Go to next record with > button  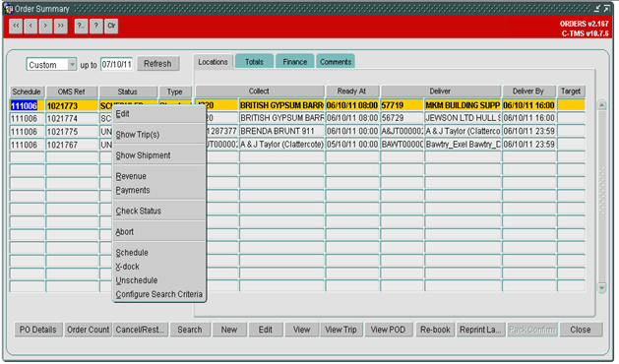(46, 26)
